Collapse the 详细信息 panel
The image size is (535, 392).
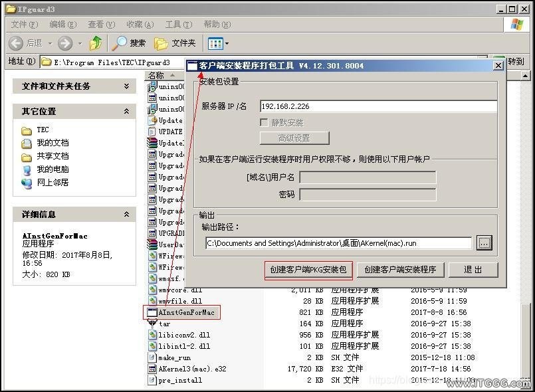point(126,214)
